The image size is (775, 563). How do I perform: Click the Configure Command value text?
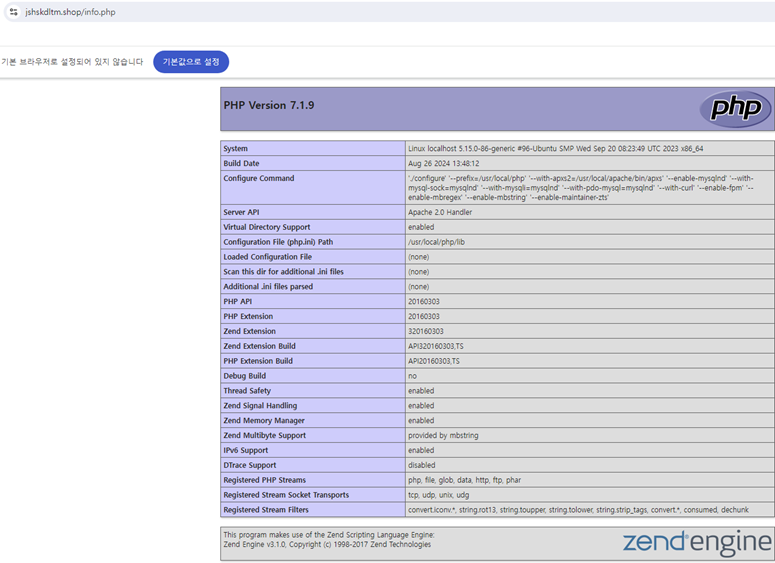[x=588, y=188]
